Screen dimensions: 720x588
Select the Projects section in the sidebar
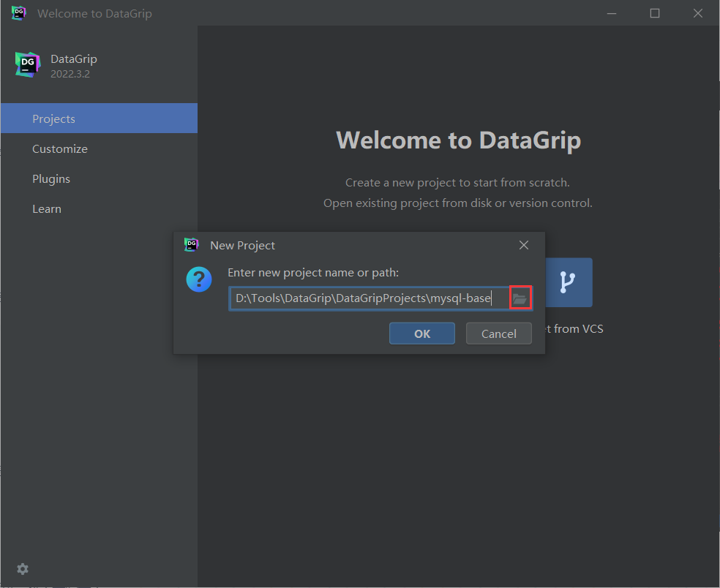(x=53, y=118)
